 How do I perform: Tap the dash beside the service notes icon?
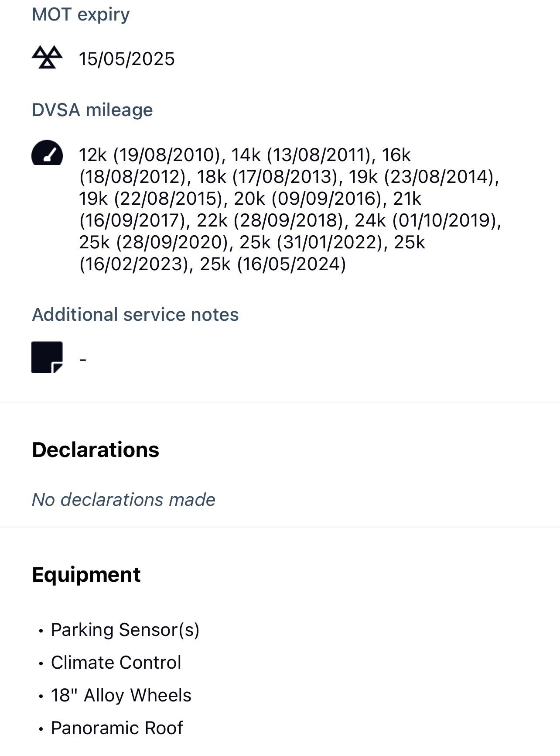coord(83,359)
